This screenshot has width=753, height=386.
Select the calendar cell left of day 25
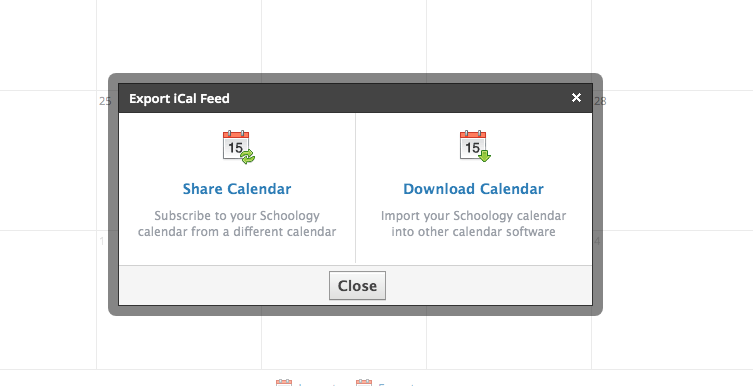48,160
